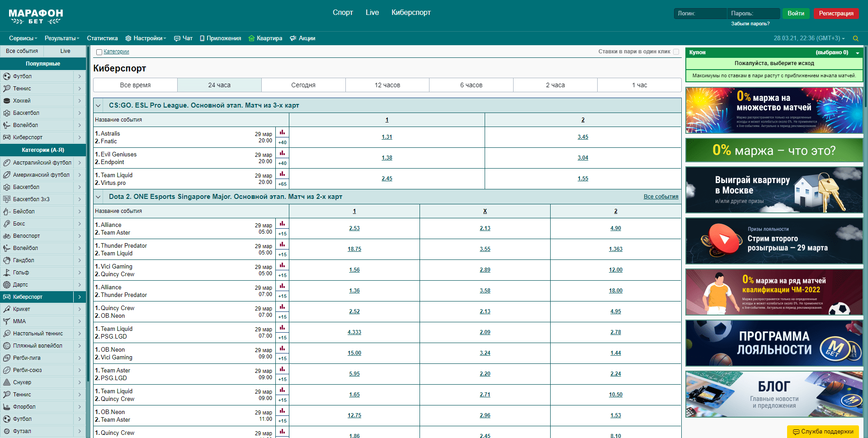The width and height of the screenshot is (868, 438).
Task: Open statistics icon for Vici Gaming vs Quincy Crew
Action: tap(282, 265)
